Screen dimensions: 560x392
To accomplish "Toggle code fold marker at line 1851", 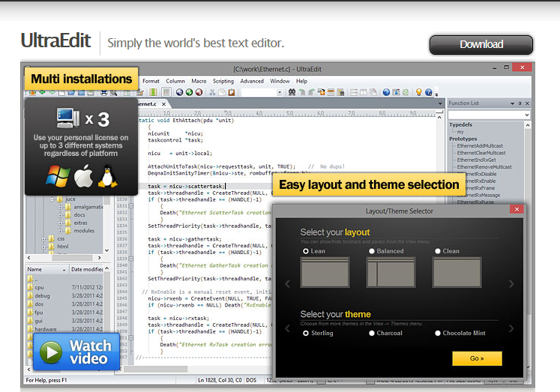I will point(131,338).
